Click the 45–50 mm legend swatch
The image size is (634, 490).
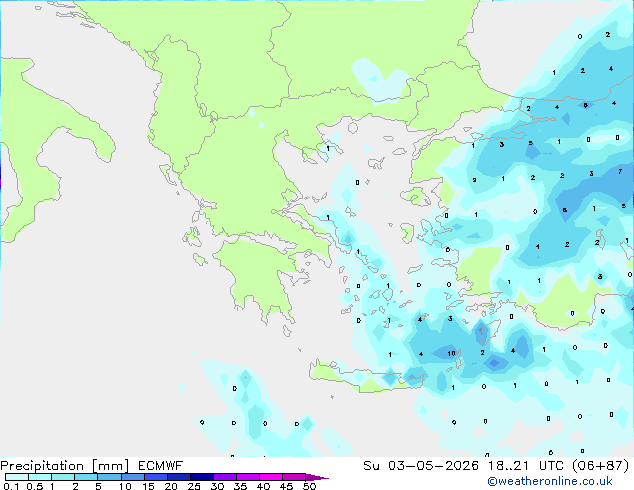(294, 477)
